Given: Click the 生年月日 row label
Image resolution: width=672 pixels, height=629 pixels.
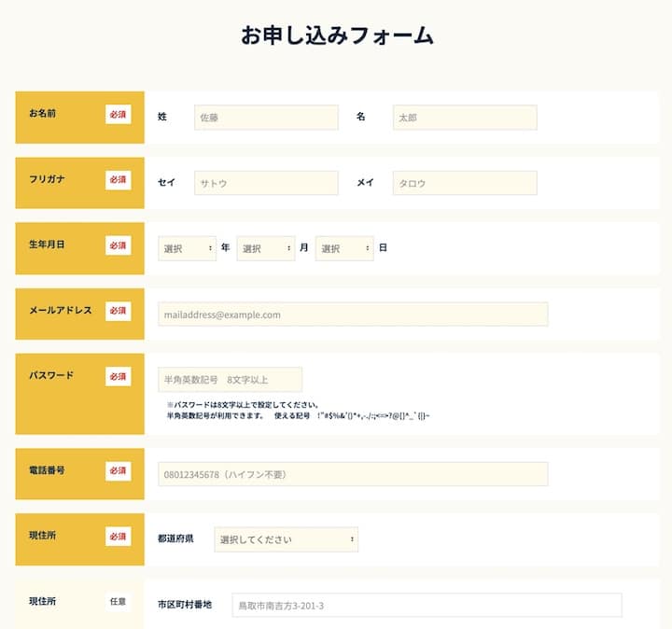Looking at the screenshot, I should (x=47, y=245).
